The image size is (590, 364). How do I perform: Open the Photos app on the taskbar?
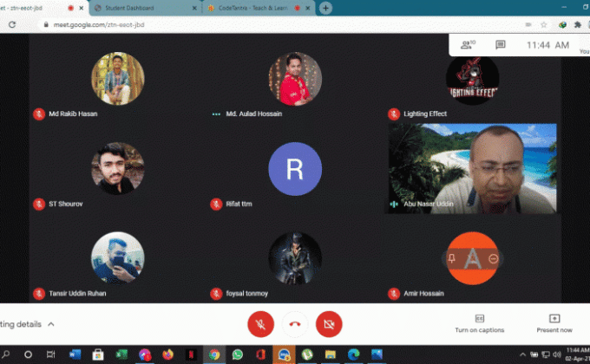(x=377, y=354)
